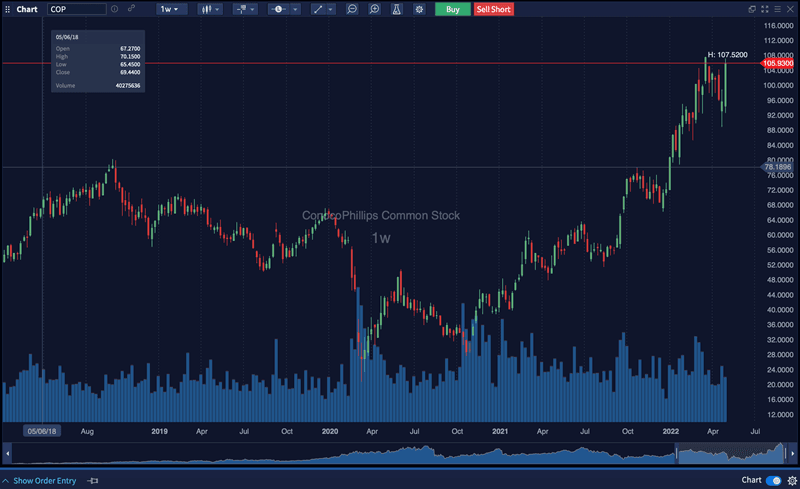The height and width of the screenshot is (489, 800).
Task: Click the zoom in magnifier icon
Action: pyautogui.click(x=374, y=9)
